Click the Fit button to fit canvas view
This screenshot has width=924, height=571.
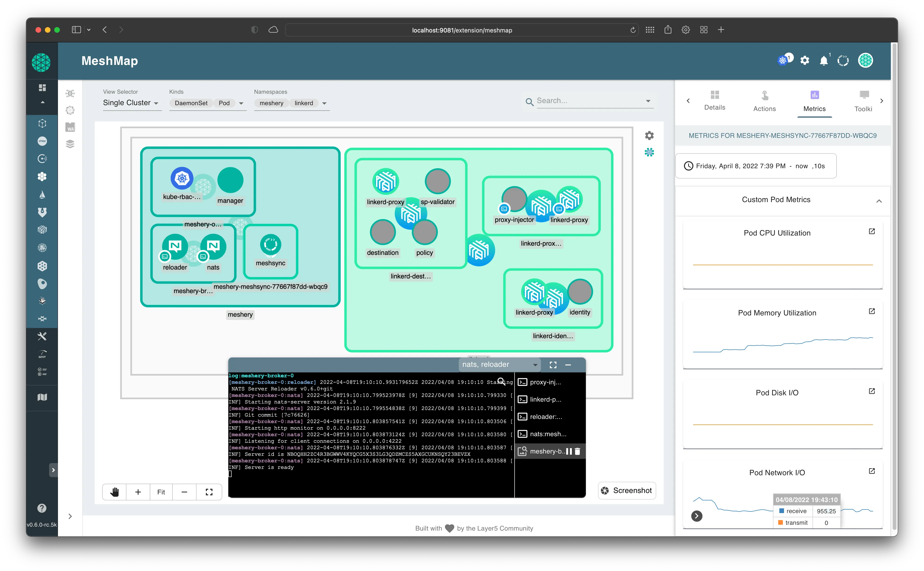pos(161,491)
